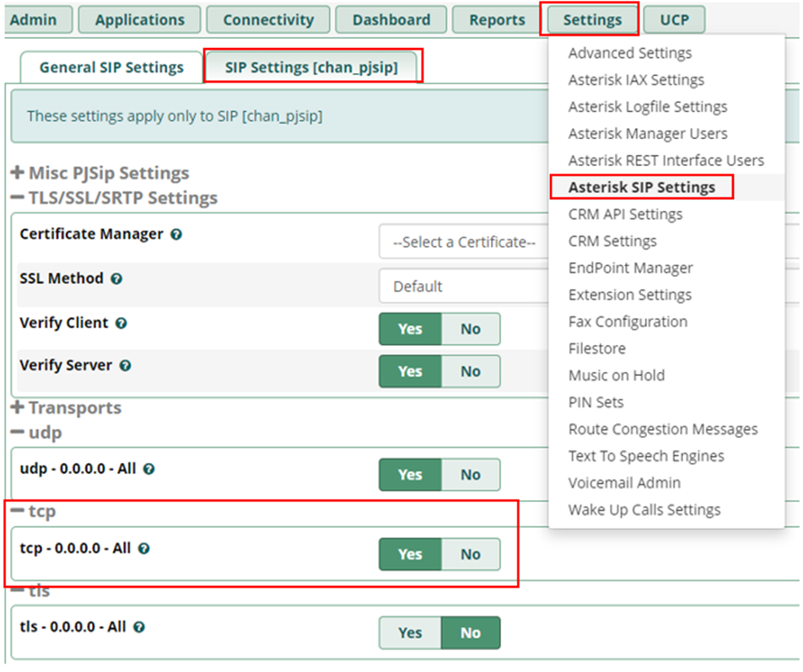Click the 'These settings apply only to SIP [chan_pjsip]' notice
Viewport: 803px width, 672px height.
tap(175, 116)
